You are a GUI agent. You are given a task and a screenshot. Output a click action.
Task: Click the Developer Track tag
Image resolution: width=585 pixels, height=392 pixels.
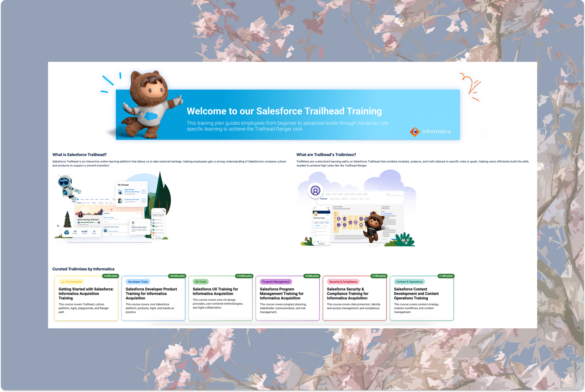click(138, 282)
